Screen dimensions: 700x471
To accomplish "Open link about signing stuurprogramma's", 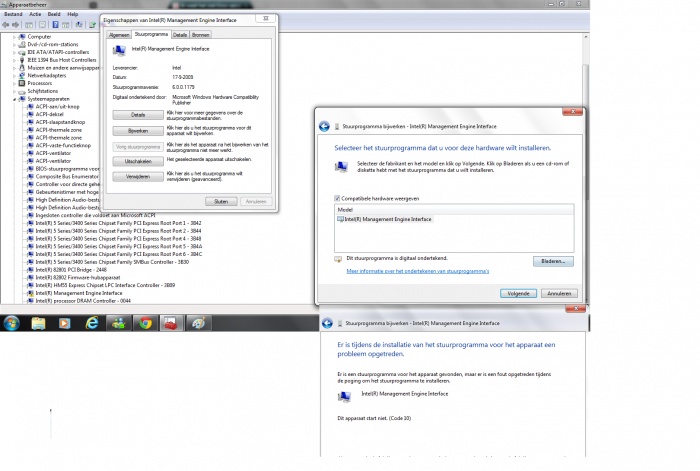I will (418, 271).
